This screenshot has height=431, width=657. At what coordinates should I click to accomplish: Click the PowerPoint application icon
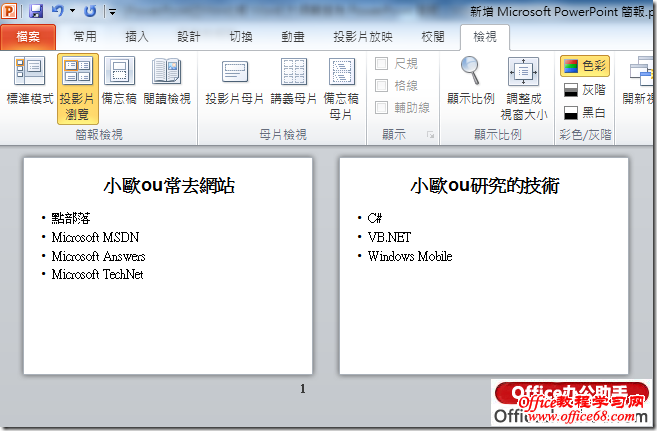tap(9, 11)
